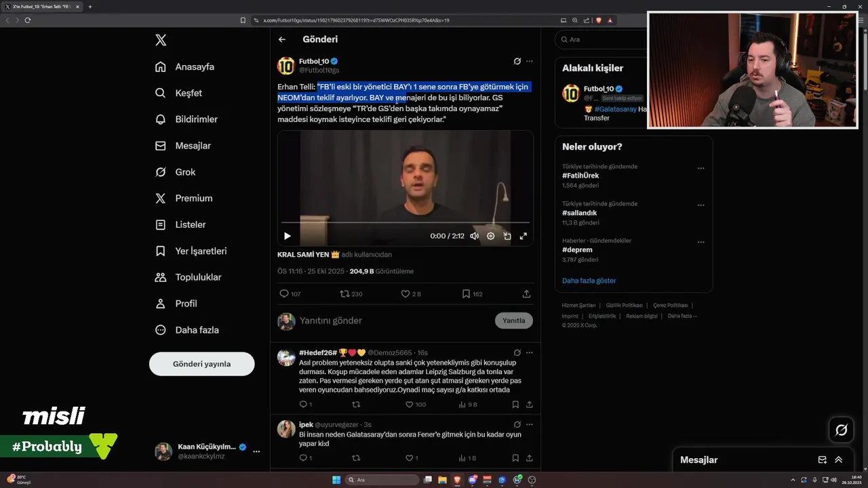The height and width of the screenshot is (488, 868).
Task: Click Grok icon on #Hedef26# reply
Action: (517, 352)
